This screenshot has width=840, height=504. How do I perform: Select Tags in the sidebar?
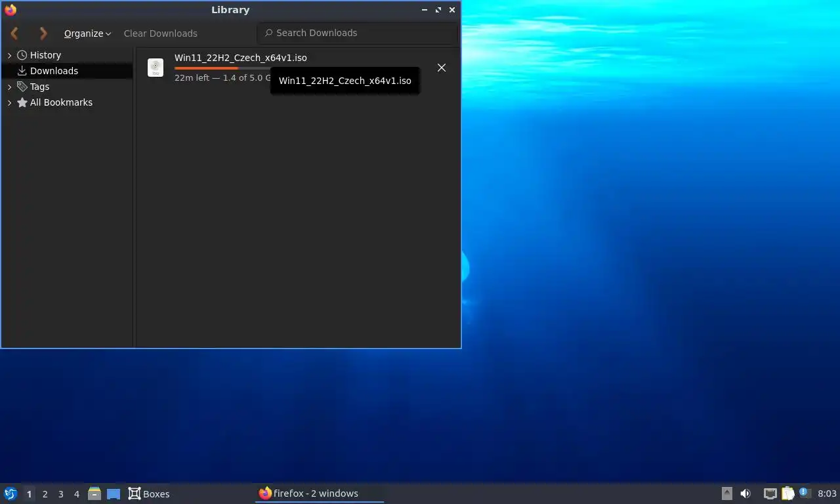point(39,87)
